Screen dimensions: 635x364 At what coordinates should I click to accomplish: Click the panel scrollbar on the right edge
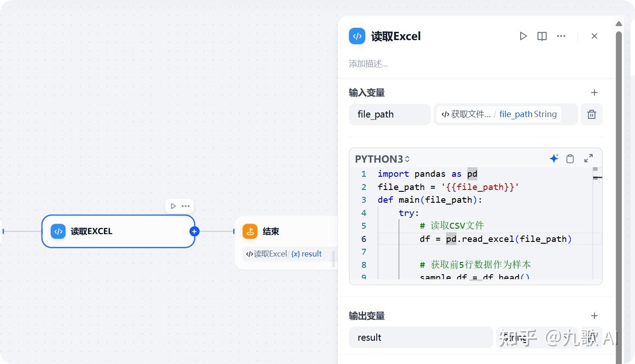619,182
